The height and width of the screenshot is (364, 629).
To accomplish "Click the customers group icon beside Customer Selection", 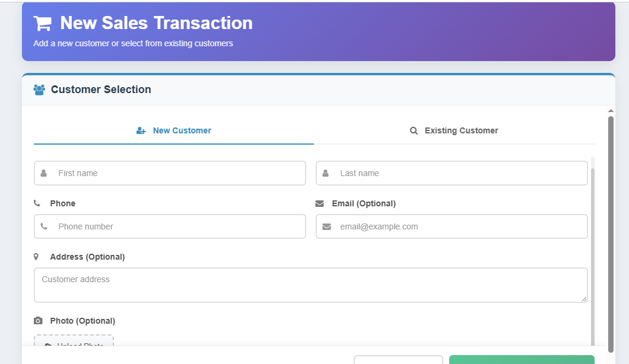I will 39,90.
